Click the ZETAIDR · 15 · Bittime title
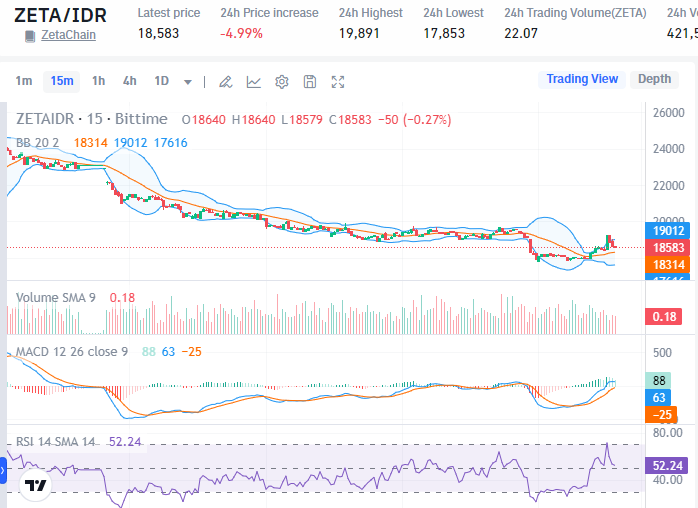Viewport: 698px width, 508px height. [92, 119]
